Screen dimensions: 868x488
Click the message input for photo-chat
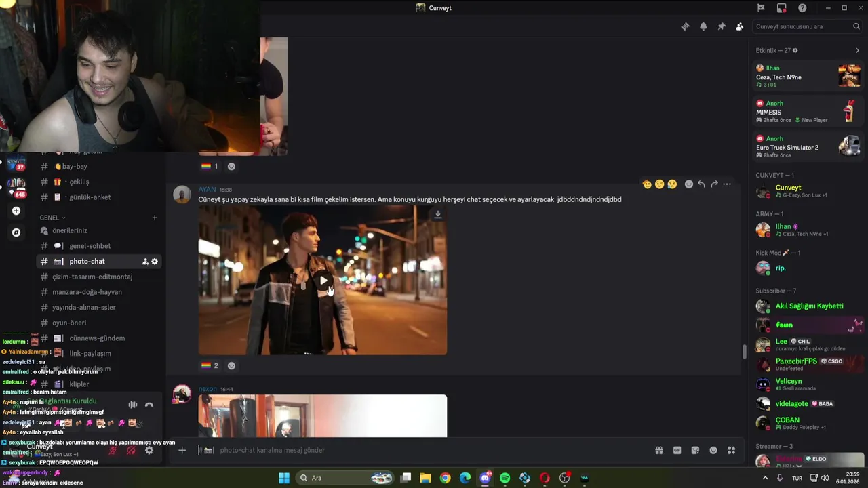click(x=434, y=450)
